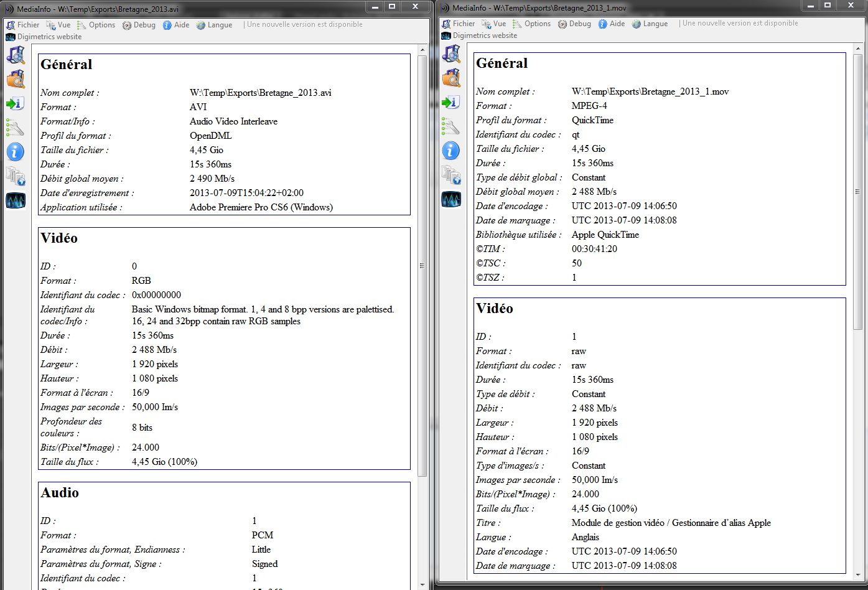View documents icon in right .mov window sidebar
This screenshot has height=590, width=868.
[451, 175]
